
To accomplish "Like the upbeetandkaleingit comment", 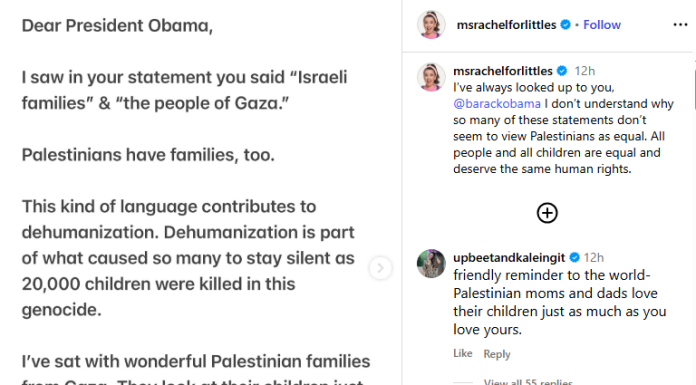I will pyautogui.click(x=463, y=353).
